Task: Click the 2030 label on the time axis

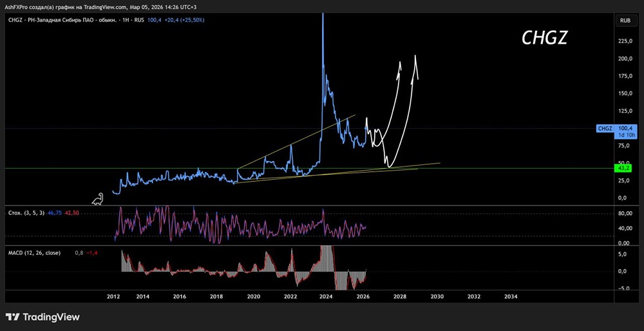Action: coord(437,296)
